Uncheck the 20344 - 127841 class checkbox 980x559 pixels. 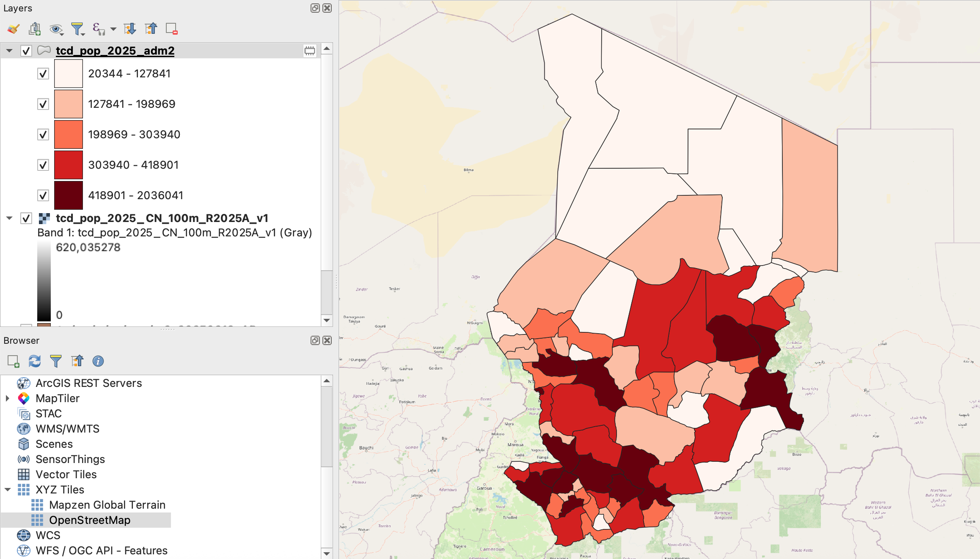pyautogui.click(x=43, y=74)
